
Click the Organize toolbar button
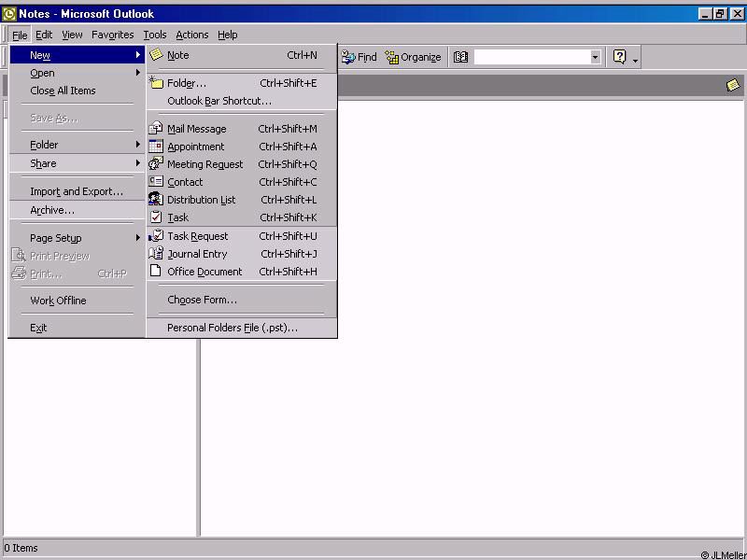click(413, 57)
